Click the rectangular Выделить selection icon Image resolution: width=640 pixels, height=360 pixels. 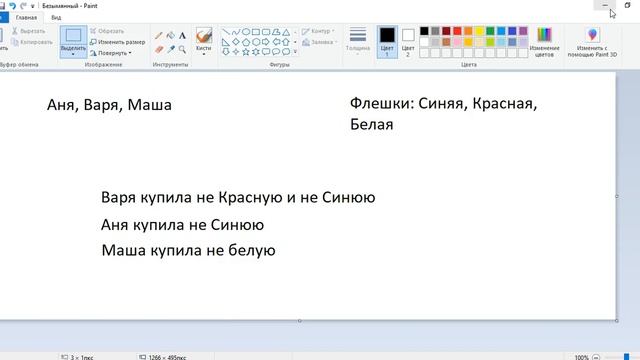pyautogui.click(x=73, y=36)
